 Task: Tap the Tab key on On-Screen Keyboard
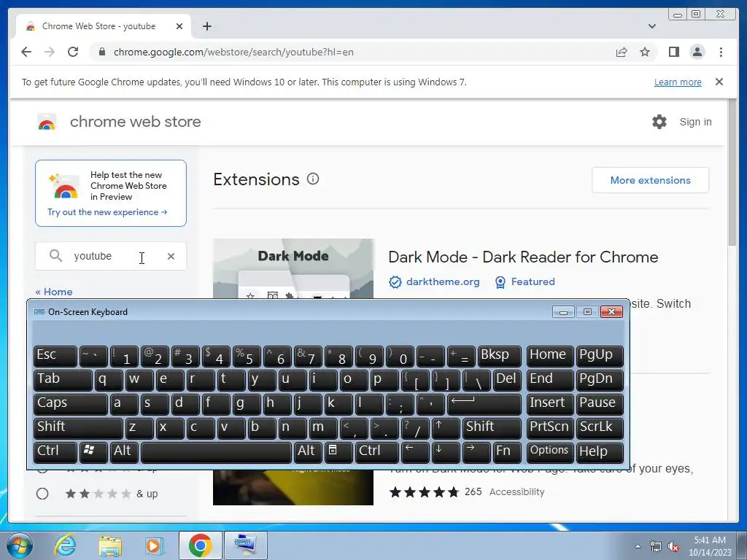tap(63, 380)
